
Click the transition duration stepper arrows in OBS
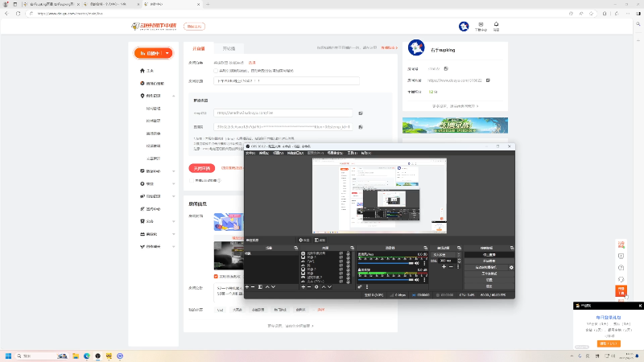point(459,261)
